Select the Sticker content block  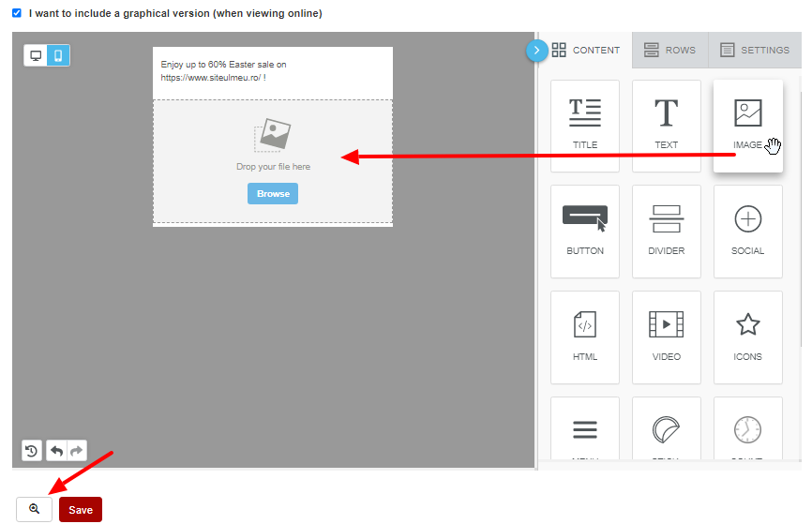[x=667, y=428]
